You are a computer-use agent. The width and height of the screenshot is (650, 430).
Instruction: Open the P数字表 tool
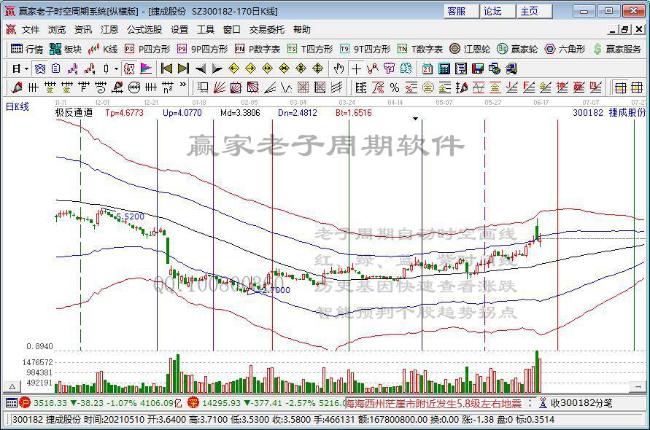(257, 49)
